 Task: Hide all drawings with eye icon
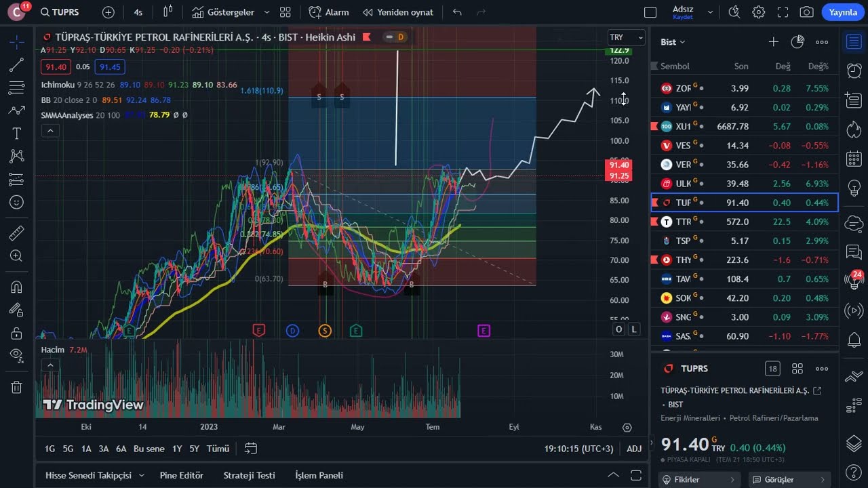coord(17,355)
